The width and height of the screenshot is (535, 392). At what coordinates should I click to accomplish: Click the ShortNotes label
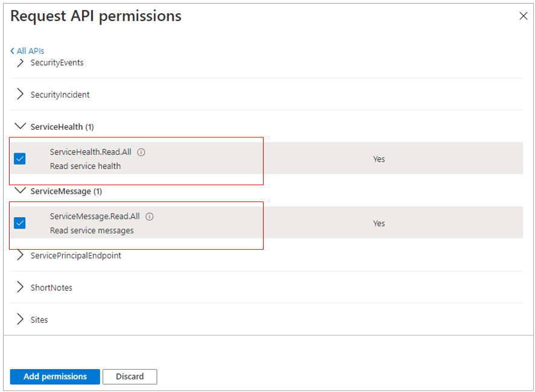51,288
